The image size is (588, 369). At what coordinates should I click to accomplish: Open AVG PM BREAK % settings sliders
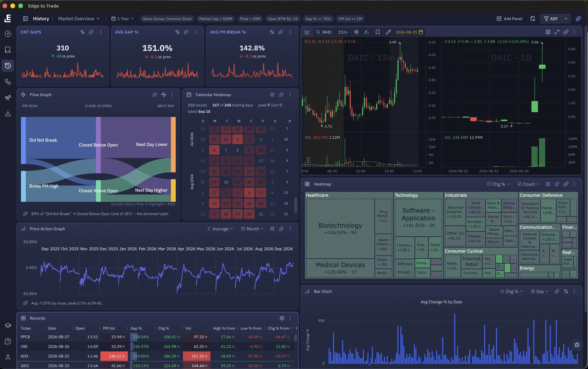(272, 32)
